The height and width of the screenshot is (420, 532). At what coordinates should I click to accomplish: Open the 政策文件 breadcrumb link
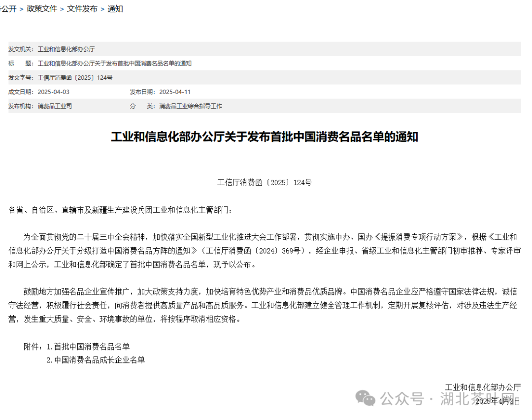[41, 9]
